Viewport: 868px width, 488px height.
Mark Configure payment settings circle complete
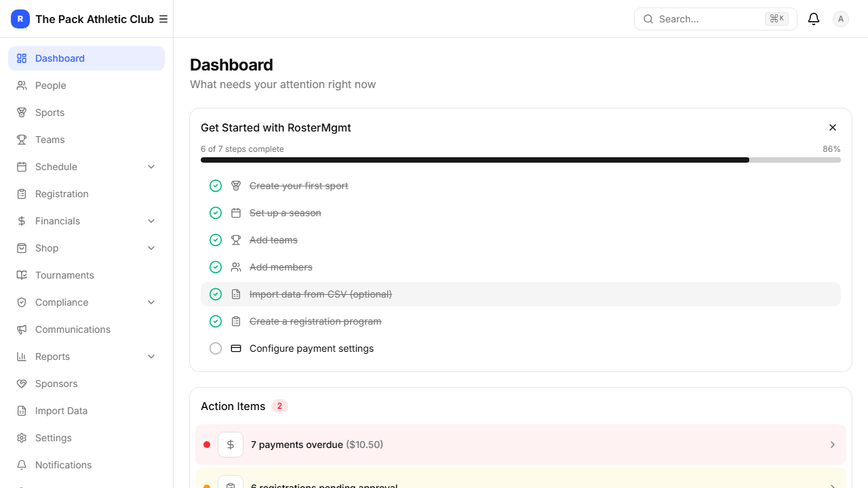click(x=216, y=348)
